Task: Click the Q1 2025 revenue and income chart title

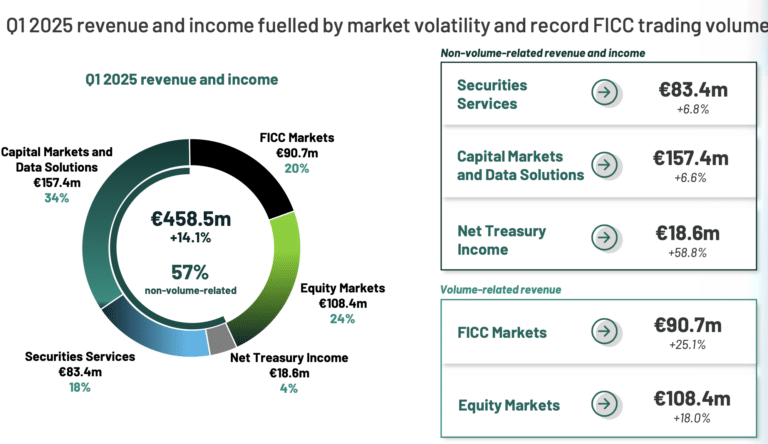Action: (x=182, y=79)
